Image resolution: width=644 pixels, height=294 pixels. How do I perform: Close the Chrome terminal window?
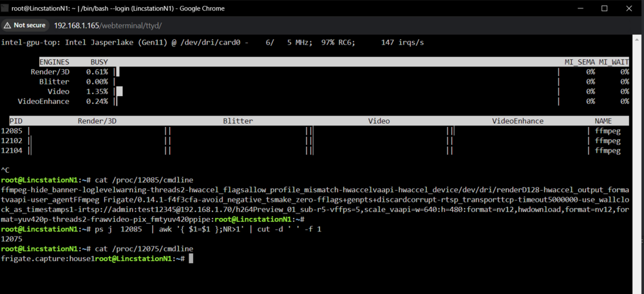629,8
